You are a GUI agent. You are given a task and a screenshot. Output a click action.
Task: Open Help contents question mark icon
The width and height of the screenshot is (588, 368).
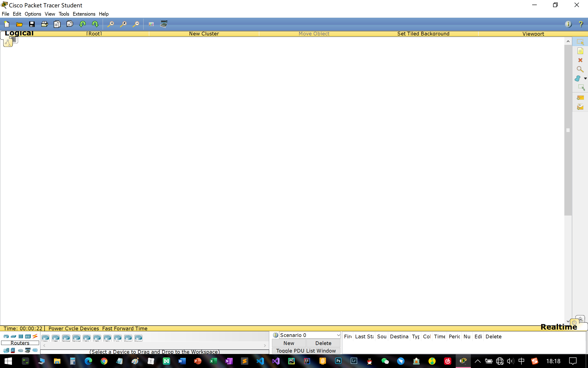click(581, 24)
